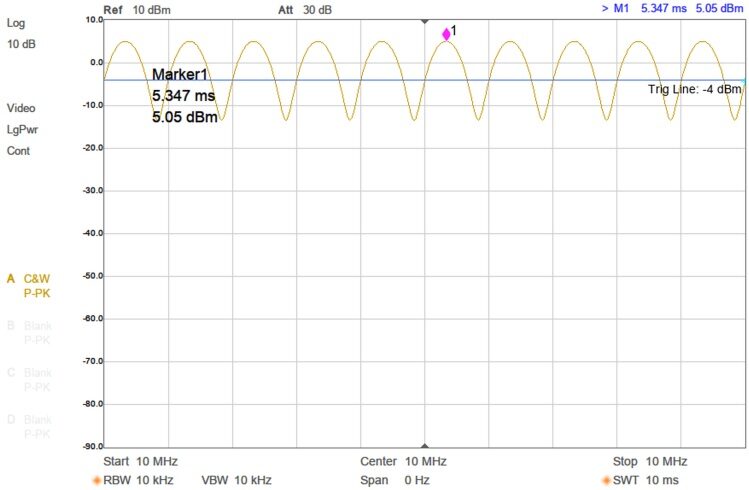This screenshot has width=749, height=490.
Task: Click the Trig Line -4 dBm label
Action: 695,89
